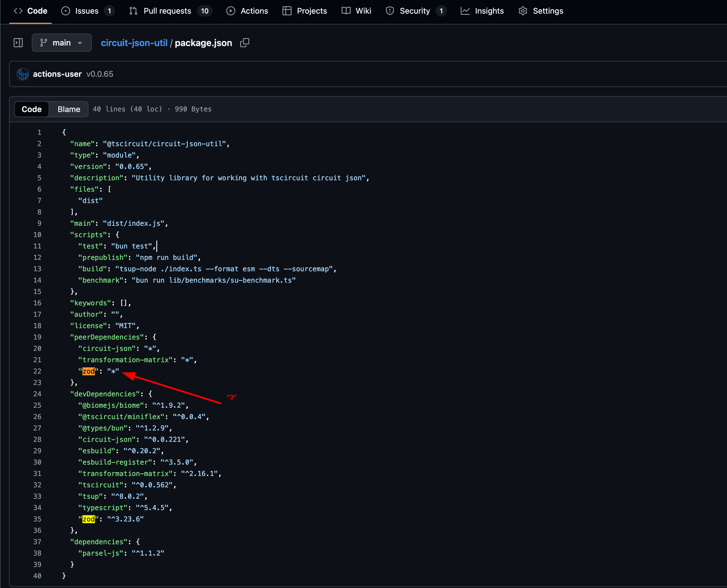Click the Pull requests icon

[133, 11]
